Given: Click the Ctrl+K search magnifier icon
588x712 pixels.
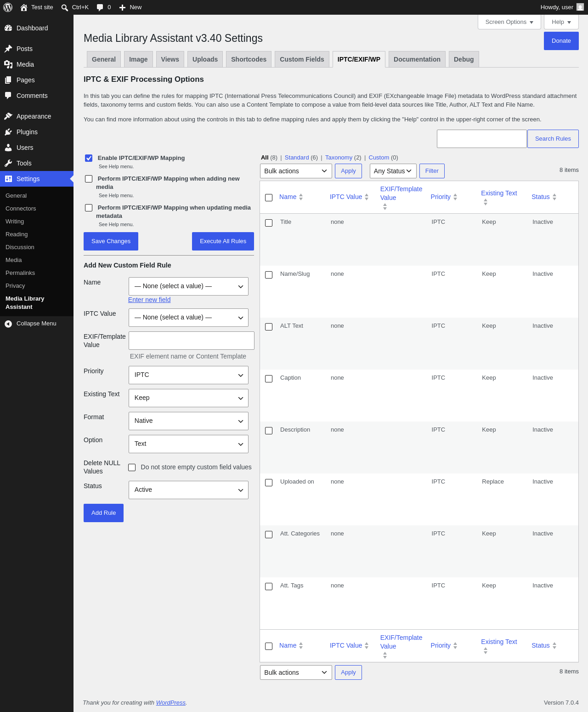Looking at the screenshot, I should pos(65,7).
